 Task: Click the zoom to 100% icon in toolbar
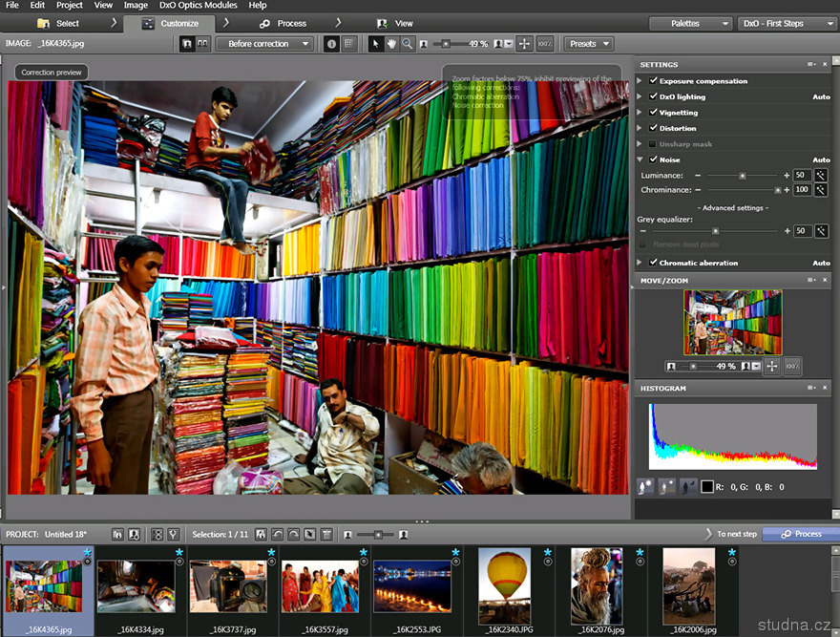pos(544,44)
